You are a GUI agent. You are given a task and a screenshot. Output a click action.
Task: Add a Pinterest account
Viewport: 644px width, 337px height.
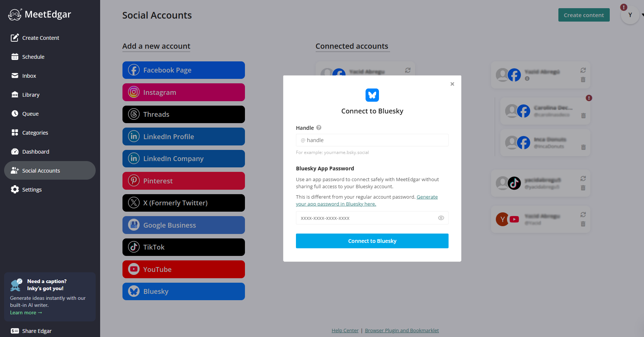[184, 181]
